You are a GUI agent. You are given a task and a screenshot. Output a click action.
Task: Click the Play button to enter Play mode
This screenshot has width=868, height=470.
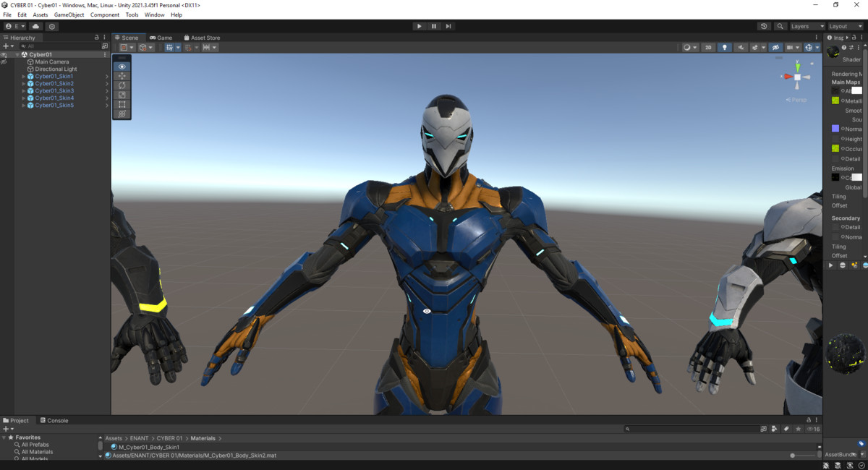(x=420, y=26)
